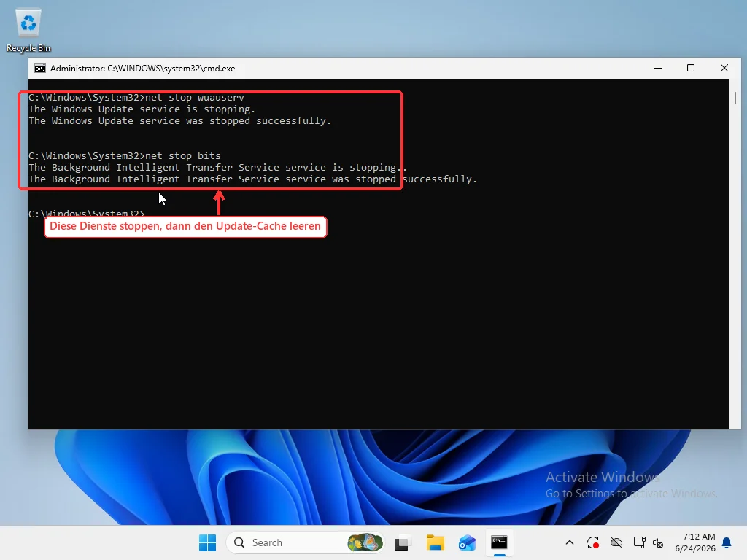Open the clock showing 7:12 AM

click(x=695, y=542)
